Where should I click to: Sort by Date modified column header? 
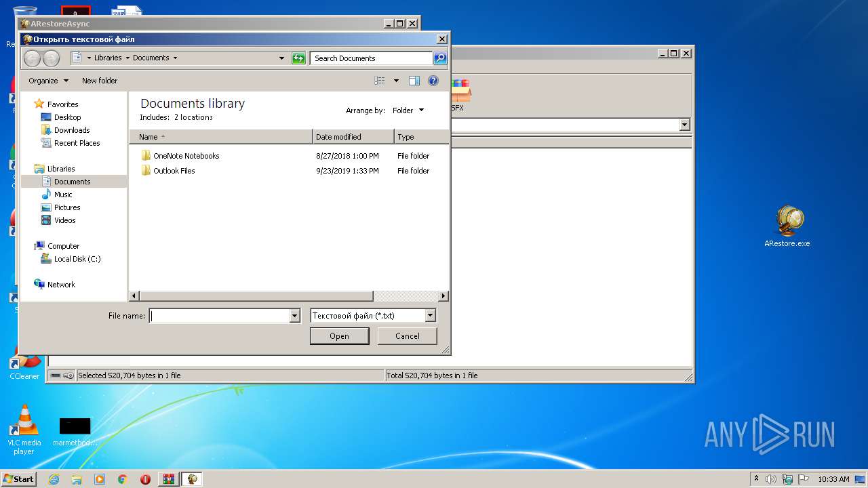coord(353,137)
